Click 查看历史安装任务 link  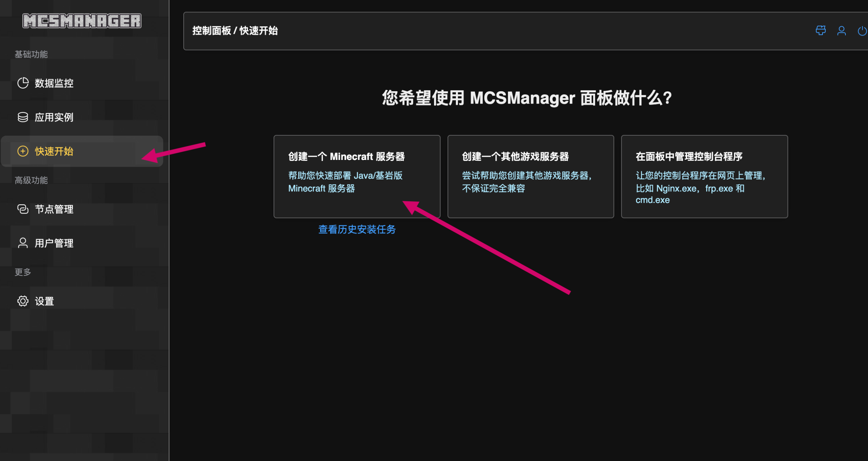tap(357, 229)
